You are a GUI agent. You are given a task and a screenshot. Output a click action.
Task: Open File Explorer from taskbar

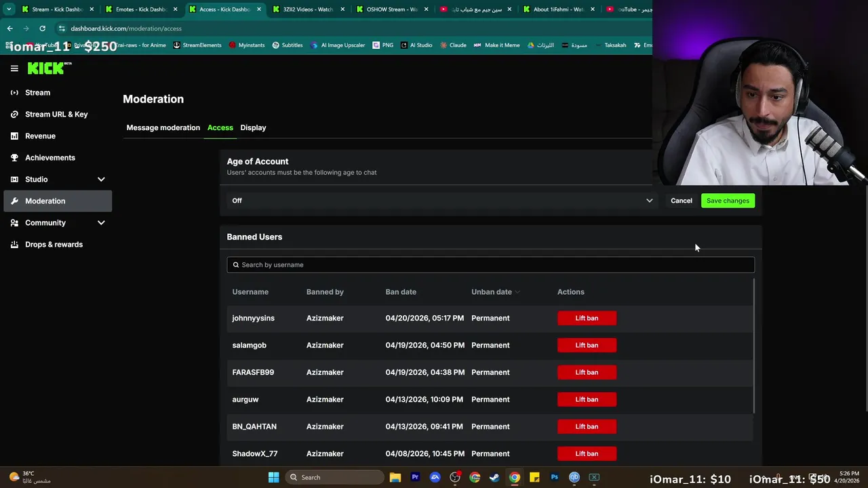(395, 477)
